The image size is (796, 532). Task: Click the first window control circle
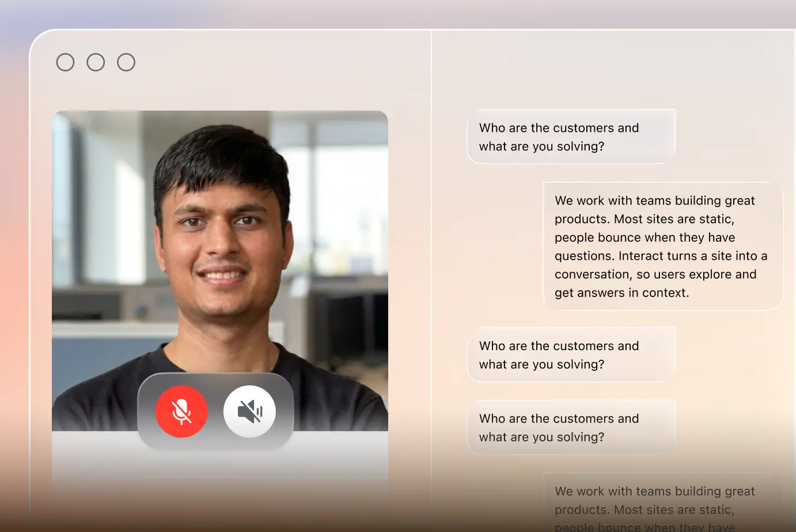pos(65,62)
